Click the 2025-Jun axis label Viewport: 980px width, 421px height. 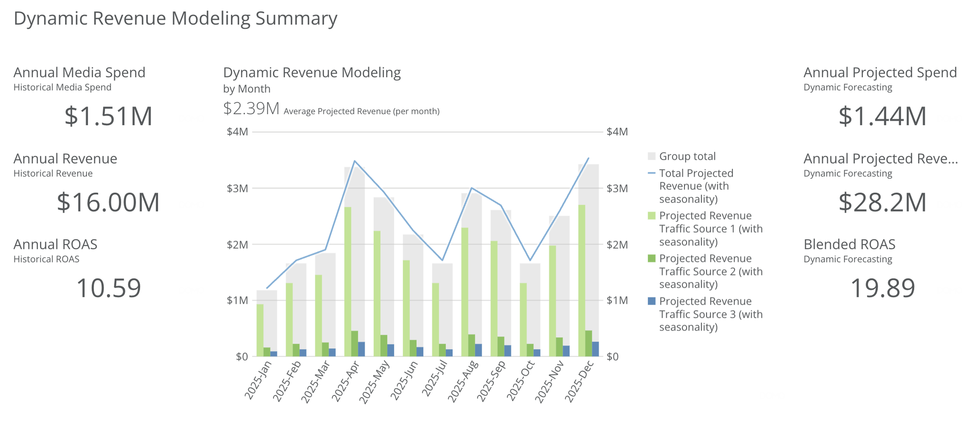404,380
